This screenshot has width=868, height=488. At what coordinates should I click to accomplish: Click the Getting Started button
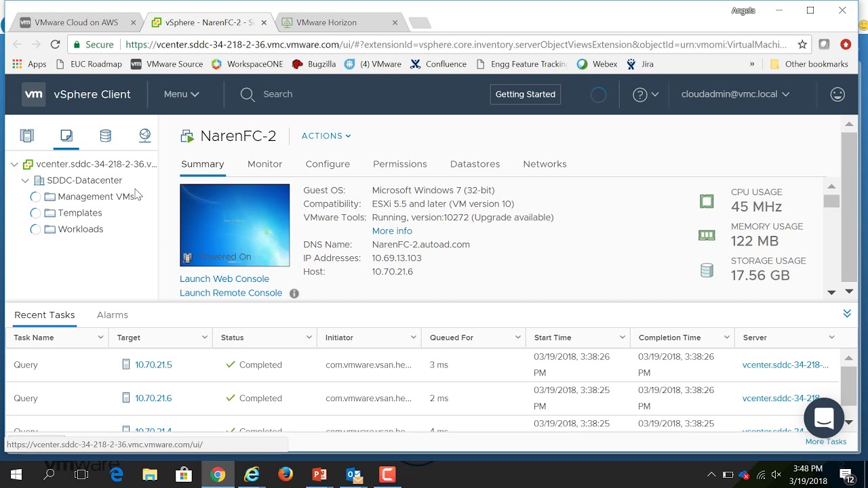point(525,94)
